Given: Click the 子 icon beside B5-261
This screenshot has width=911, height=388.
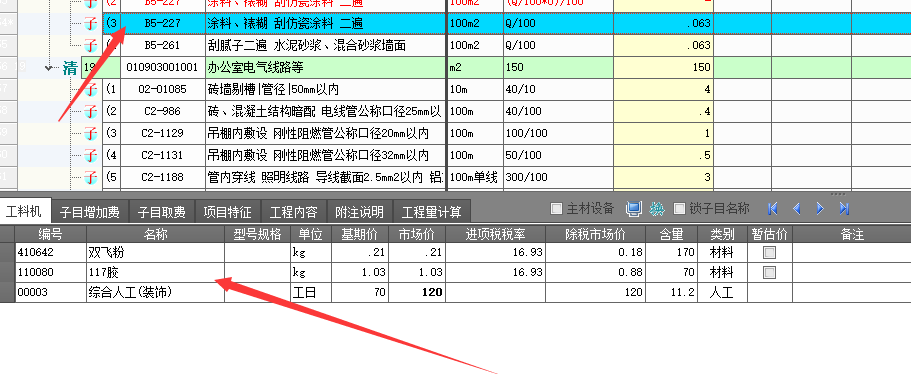Looking at the screenshot, I should point(91,45).
